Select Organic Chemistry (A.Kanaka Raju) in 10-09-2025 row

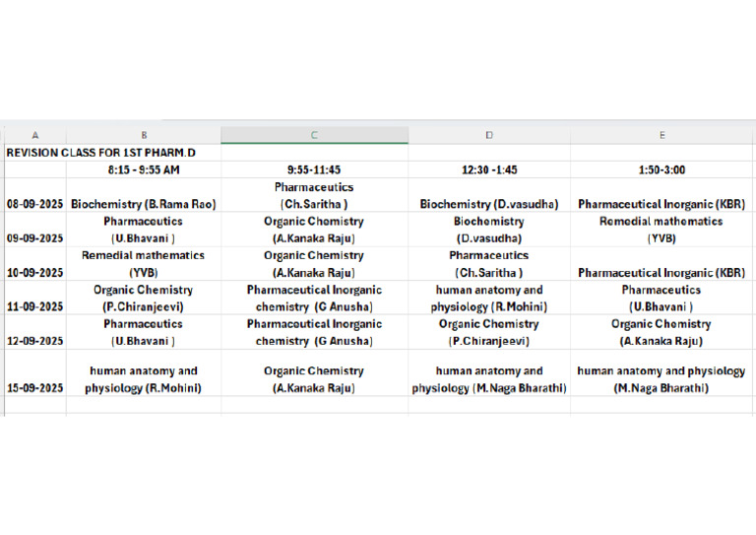click(x=314, y=263)
